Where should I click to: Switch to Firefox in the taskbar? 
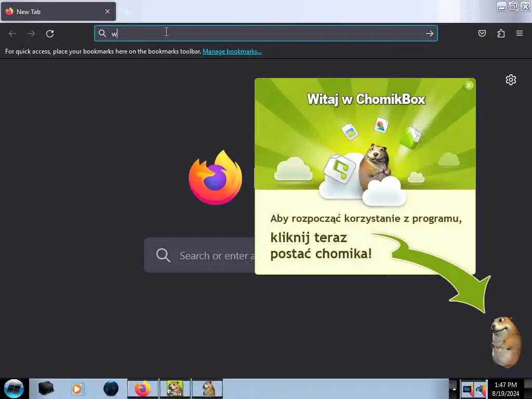click(x=143, y=389)
